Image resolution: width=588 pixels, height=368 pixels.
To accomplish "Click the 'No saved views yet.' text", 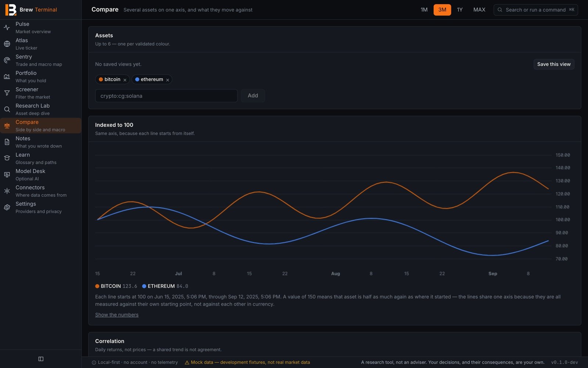I will tap(118, 64).
